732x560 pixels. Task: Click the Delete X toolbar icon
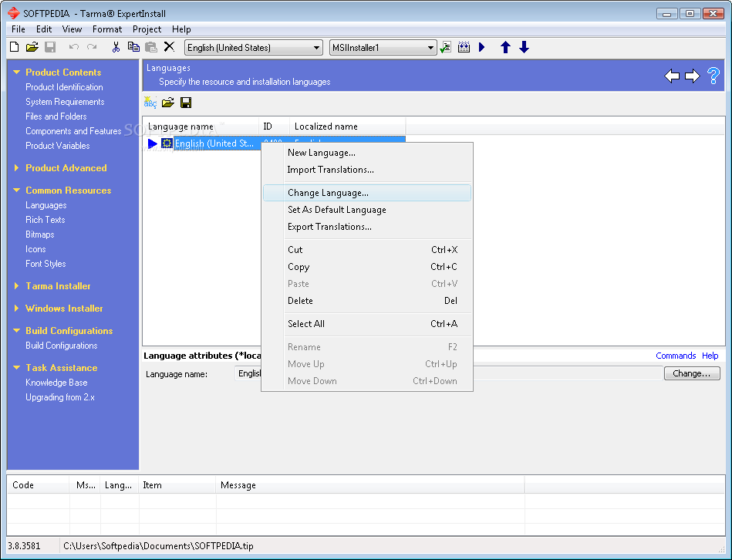tap(169, 46)
